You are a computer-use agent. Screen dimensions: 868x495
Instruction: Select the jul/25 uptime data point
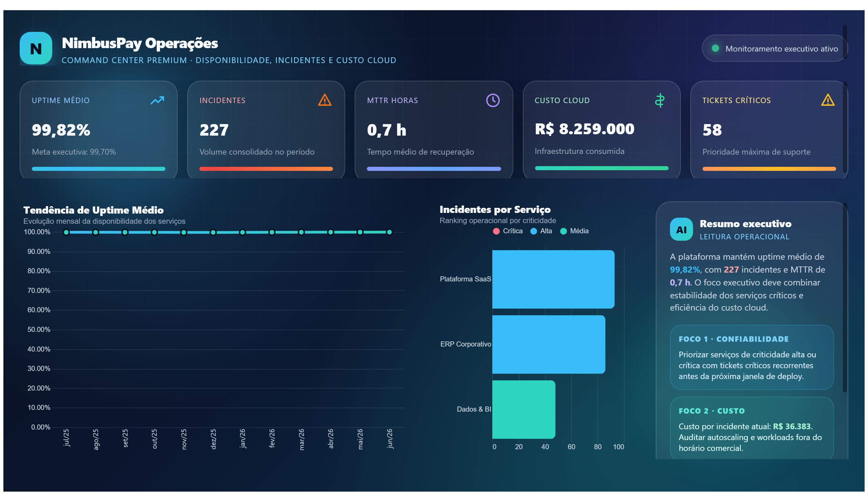coord(66,233)
